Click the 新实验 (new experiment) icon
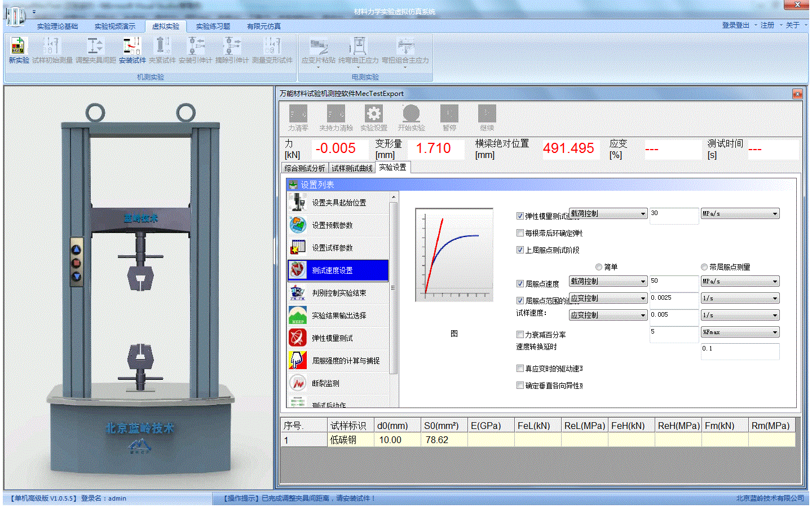Viewport: 812px width, 508px height. [19, 50]
